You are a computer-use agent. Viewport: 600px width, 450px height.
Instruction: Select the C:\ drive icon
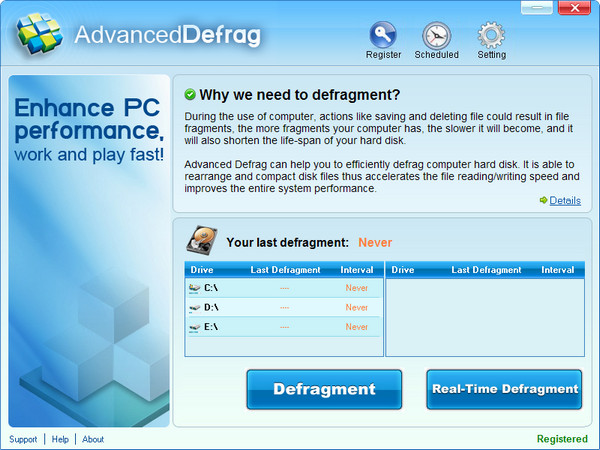pyautogui.click(x=195, y=288)
